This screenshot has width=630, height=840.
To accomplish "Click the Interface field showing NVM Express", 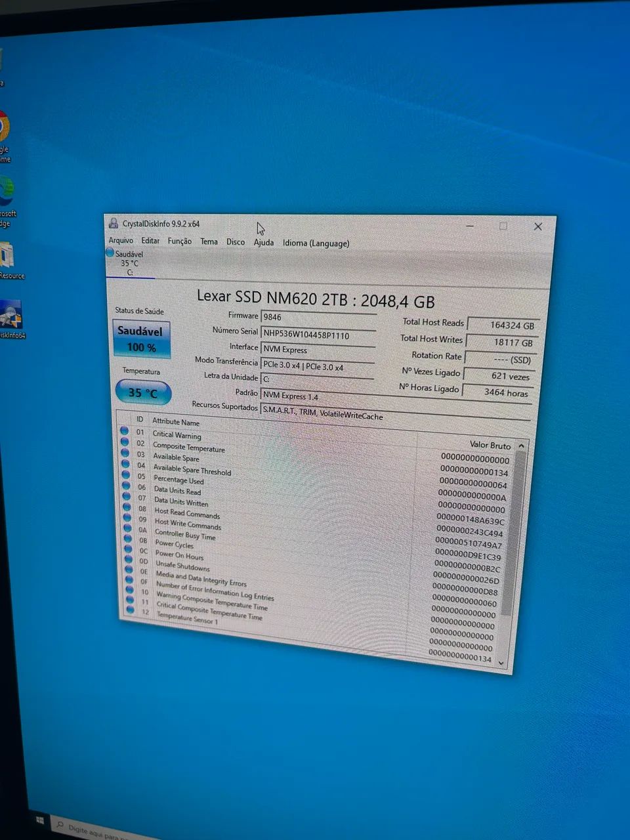I will 318,350.
